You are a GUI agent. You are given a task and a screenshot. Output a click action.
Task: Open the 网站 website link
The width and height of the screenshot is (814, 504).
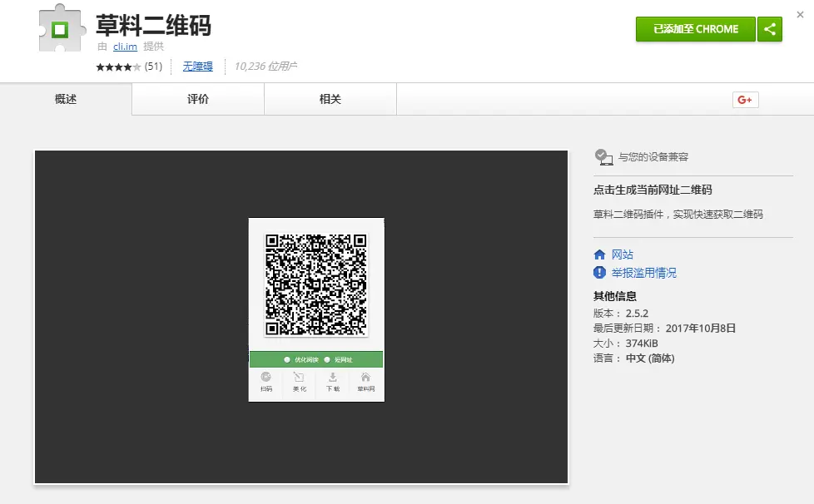[623, 254]
